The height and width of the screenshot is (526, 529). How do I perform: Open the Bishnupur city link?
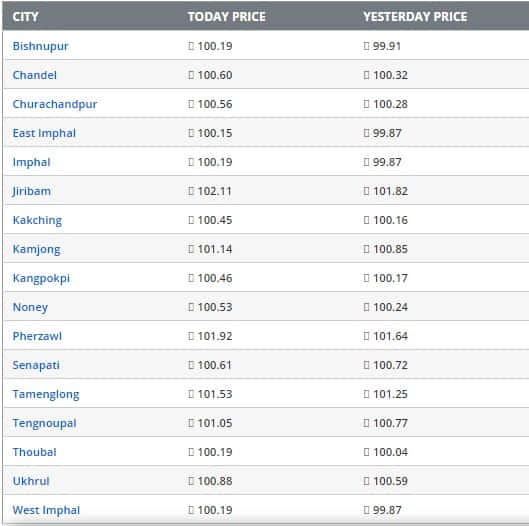(40, 46)
